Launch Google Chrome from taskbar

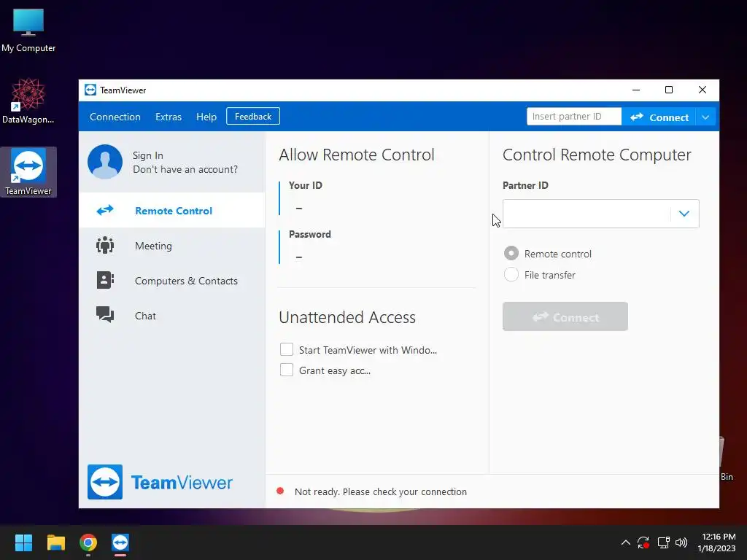click(88, 542)
